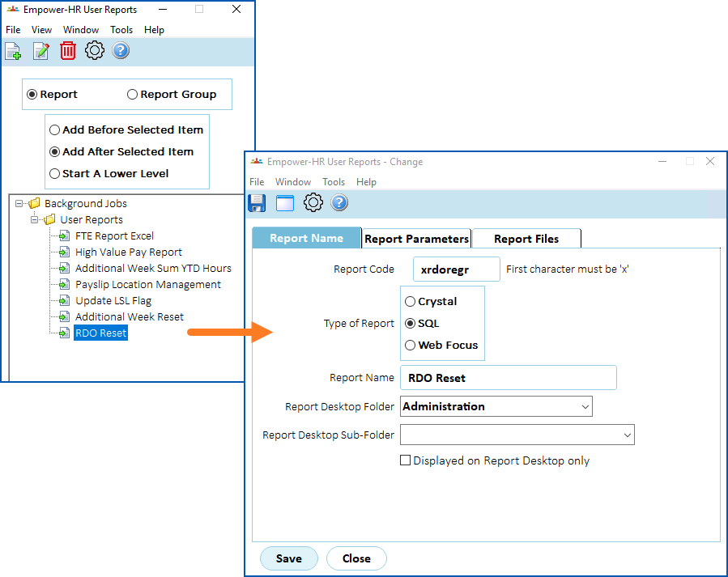Choose Start A Lower Level option
This screenshot has width=728, height=577.
pyautogui.click(x=55, y=173)
